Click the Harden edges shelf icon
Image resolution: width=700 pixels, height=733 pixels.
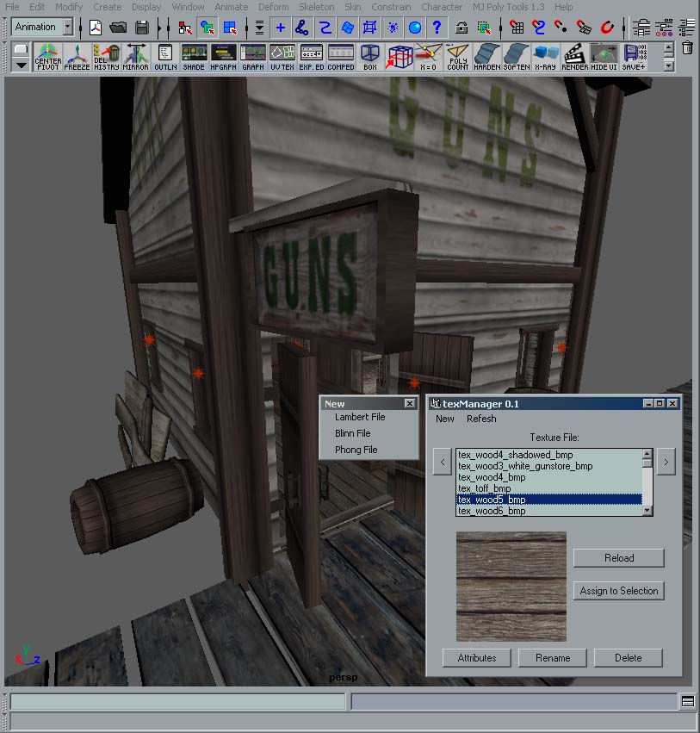[487, 58]
